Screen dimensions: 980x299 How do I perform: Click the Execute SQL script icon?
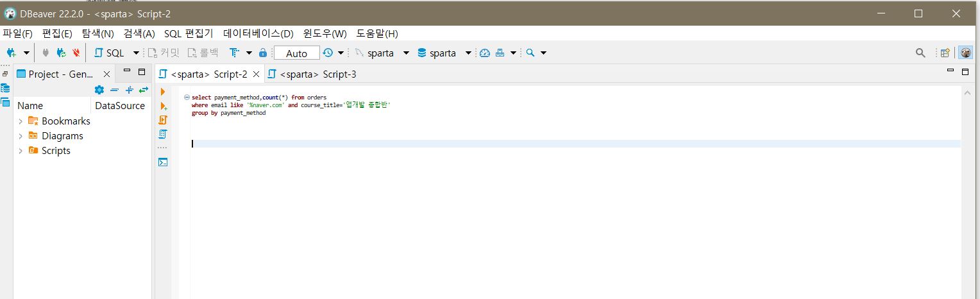click(163, 120)
